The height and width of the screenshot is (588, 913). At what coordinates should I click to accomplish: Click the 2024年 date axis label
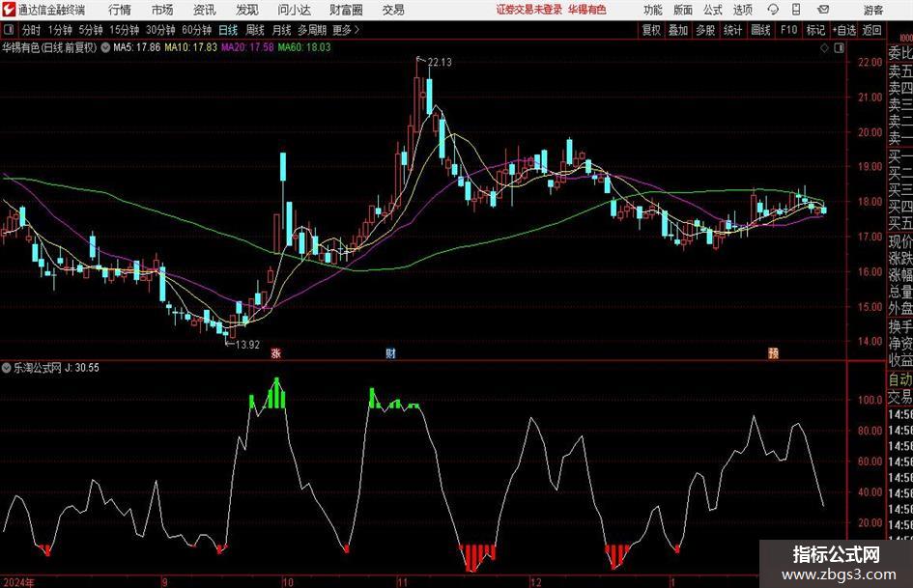(18, 581)
